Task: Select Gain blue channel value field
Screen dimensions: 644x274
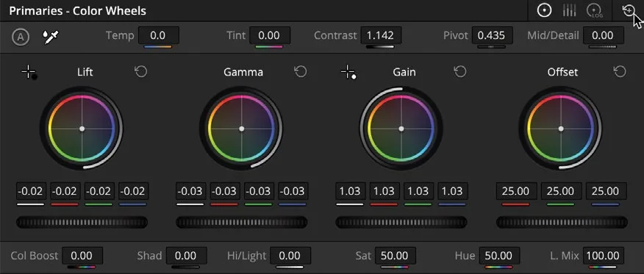Action: tap(453, 192)
